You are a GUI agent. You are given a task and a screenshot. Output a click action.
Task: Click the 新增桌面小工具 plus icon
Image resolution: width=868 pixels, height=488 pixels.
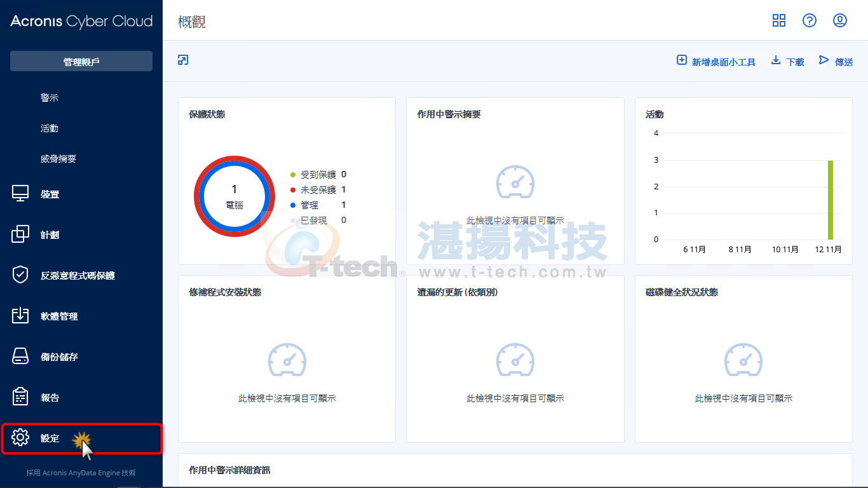tap(682, 60)
